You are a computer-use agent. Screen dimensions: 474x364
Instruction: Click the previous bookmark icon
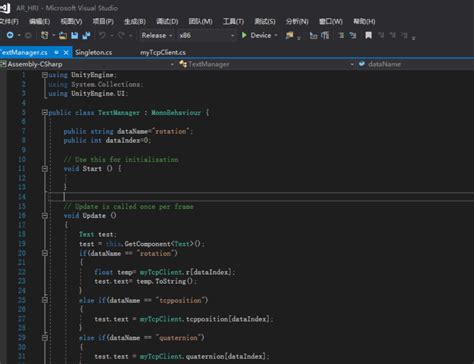point(381,35)
